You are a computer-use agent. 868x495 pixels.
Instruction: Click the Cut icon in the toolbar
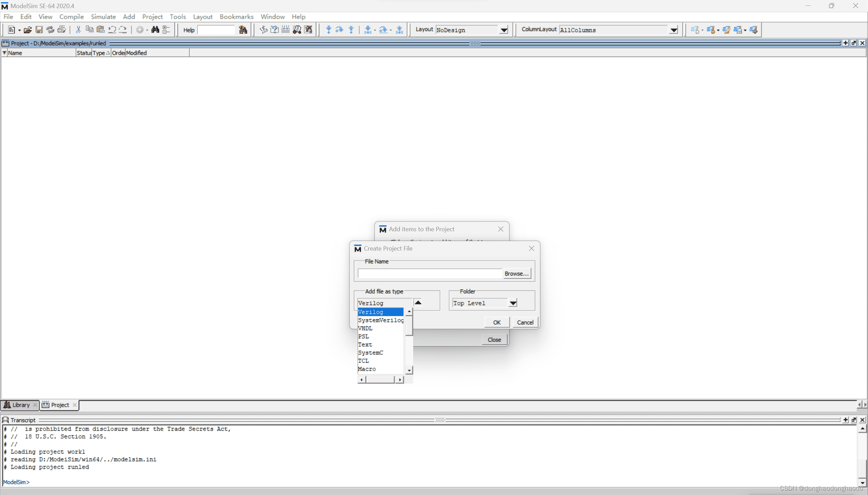78,30
